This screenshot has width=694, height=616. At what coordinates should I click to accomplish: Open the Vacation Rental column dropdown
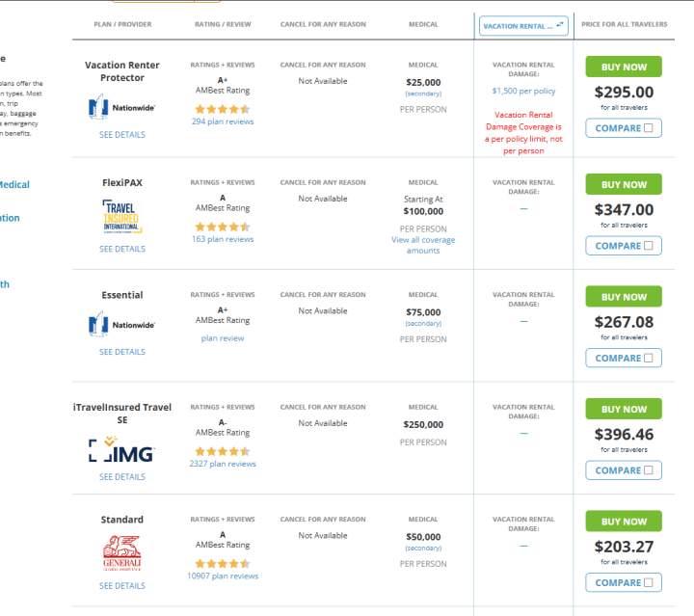[x=523, y=25]
